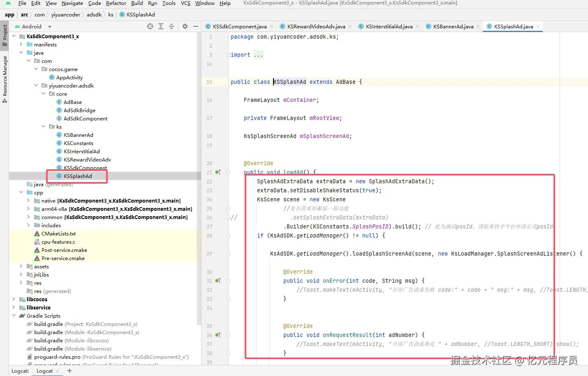Expand the manifests folder
The height and width of the screenshot is (376, 588).
coord(21,44)
